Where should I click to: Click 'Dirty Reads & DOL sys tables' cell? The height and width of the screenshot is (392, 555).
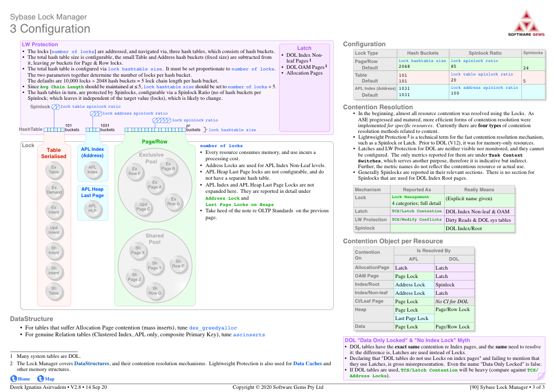coord(478,220)
